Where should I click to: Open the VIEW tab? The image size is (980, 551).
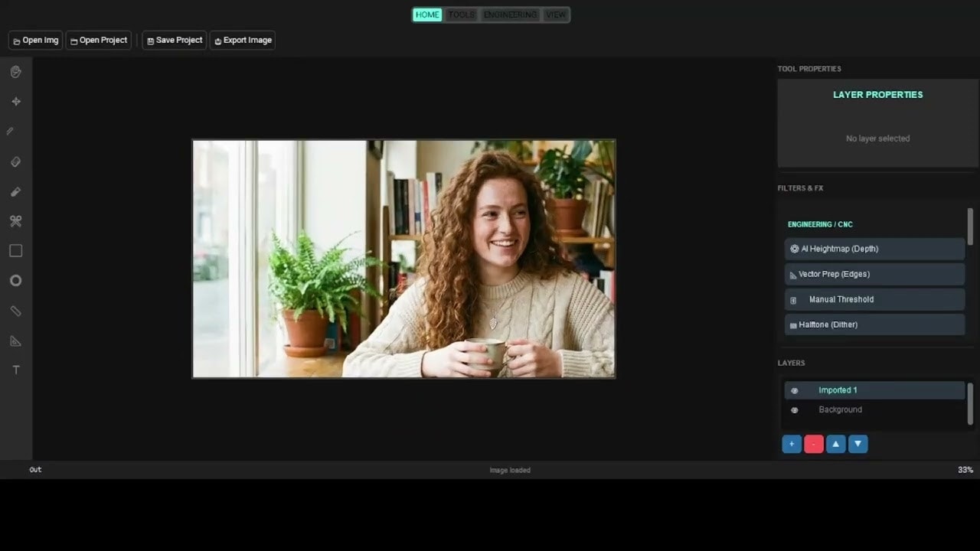(x=556, y=15)
